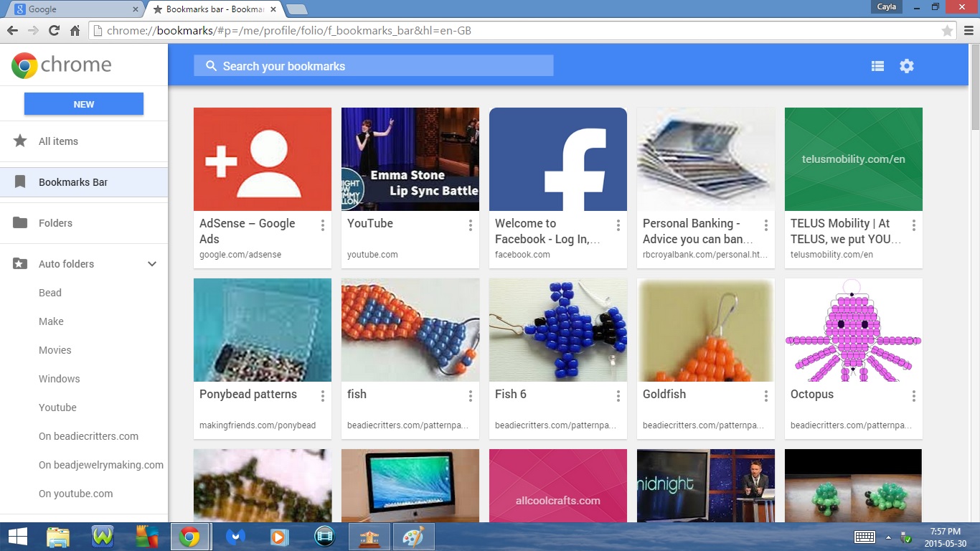Open the Bead auto folder
The height and width of the screenshot is (551, 980).
pos(50,293)
